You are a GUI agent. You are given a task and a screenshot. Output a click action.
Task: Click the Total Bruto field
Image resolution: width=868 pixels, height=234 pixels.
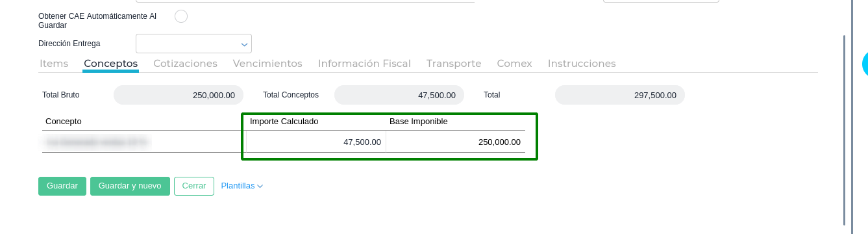tap(179, 95)
